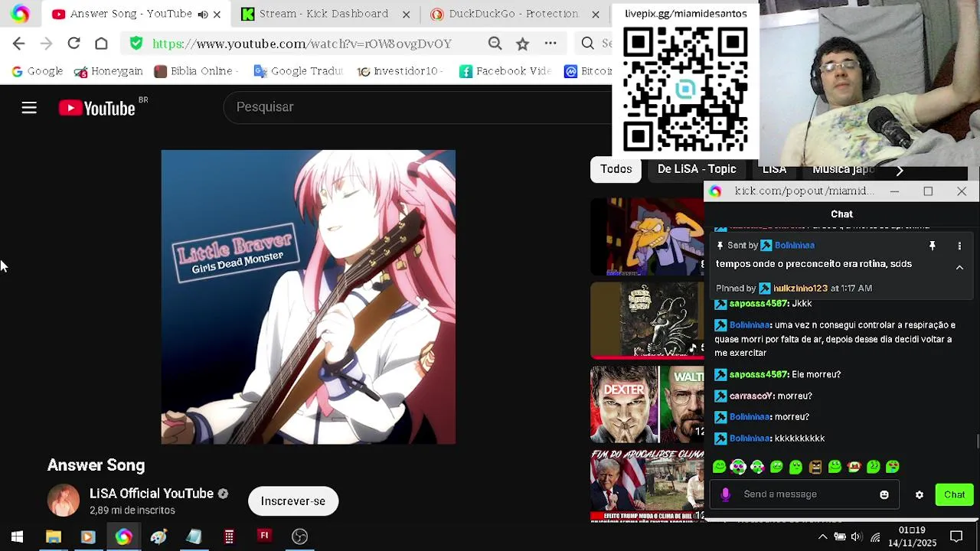Click the zoom-out magnifier in the address bar
The height and width of the screenshot is (551, 980).
495,44
